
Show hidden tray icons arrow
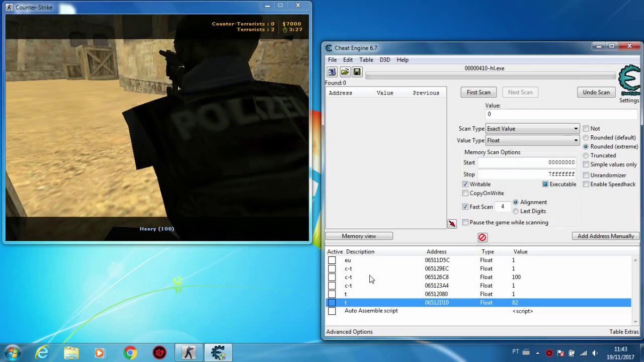538,353
